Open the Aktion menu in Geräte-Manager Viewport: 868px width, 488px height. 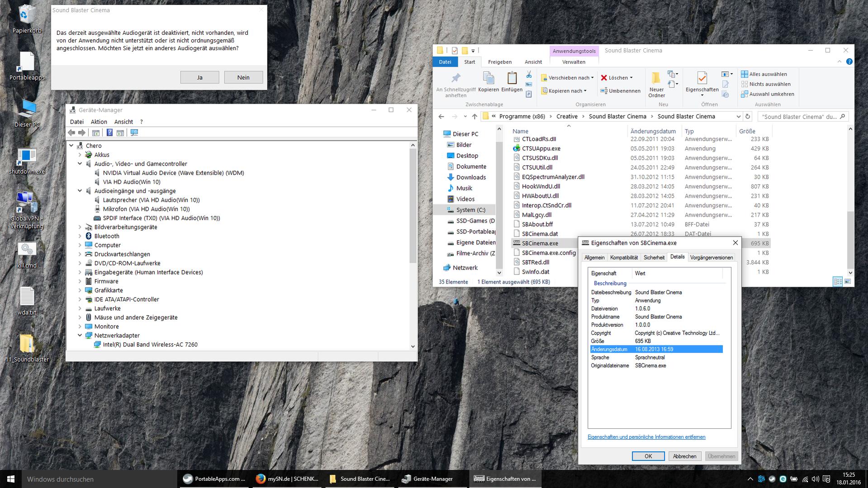(99, 122)
